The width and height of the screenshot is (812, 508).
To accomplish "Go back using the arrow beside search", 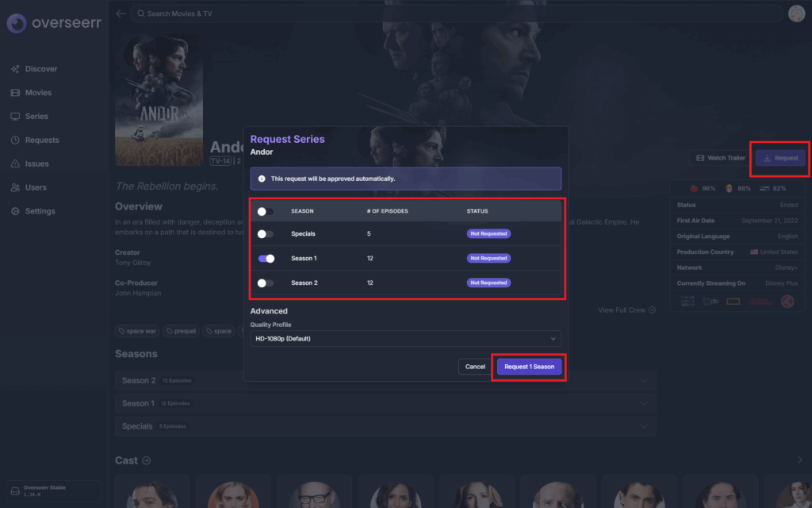I will tap(121, 13).
